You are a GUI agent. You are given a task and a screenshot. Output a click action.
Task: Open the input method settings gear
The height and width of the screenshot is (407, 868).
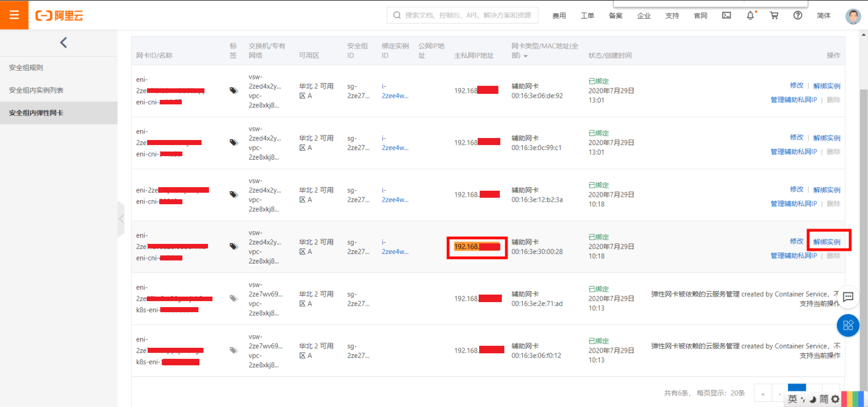coord(835,399)
